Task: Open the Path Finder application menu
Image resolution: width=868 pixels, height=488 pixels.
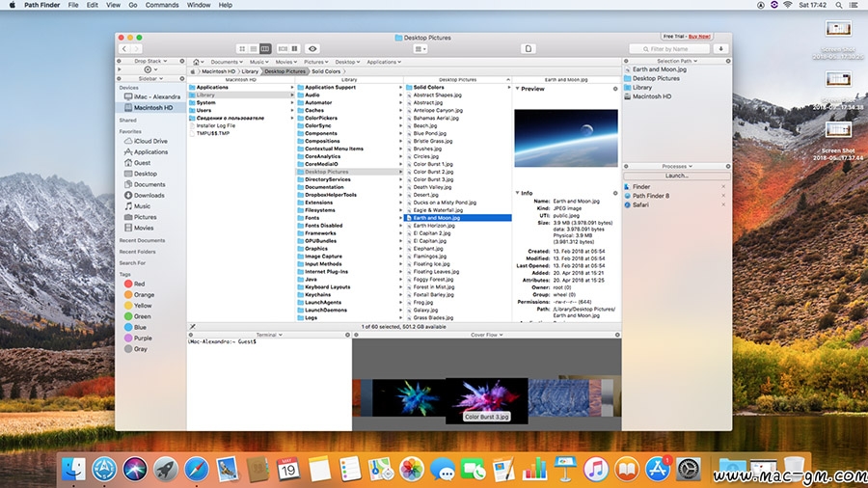Action: coord(42,5)
